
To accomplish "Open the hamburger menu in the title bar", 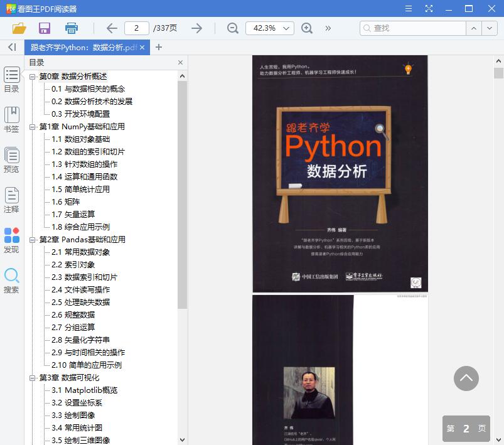I will (407, 8).
